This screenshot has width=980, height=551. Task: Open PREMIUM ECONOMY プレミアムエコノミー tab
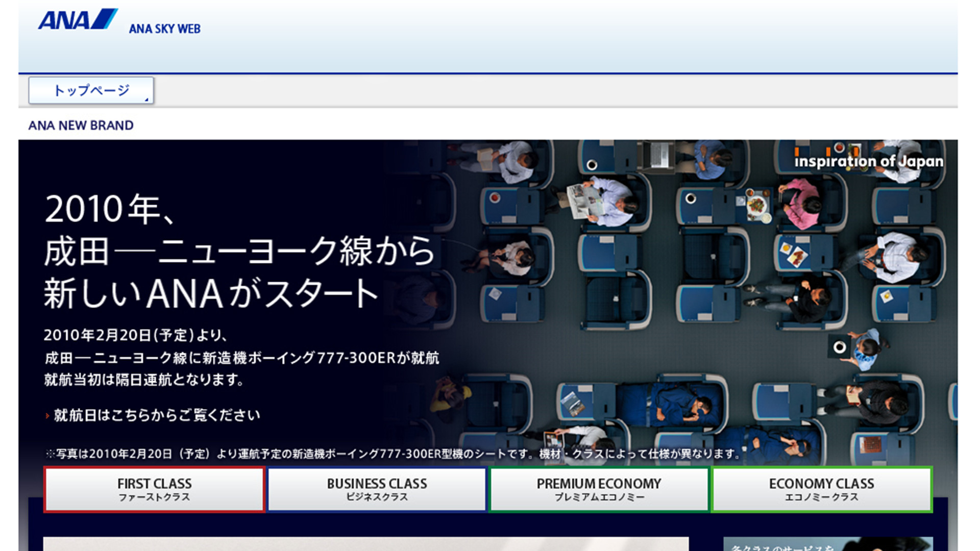(x=599, y=489)
